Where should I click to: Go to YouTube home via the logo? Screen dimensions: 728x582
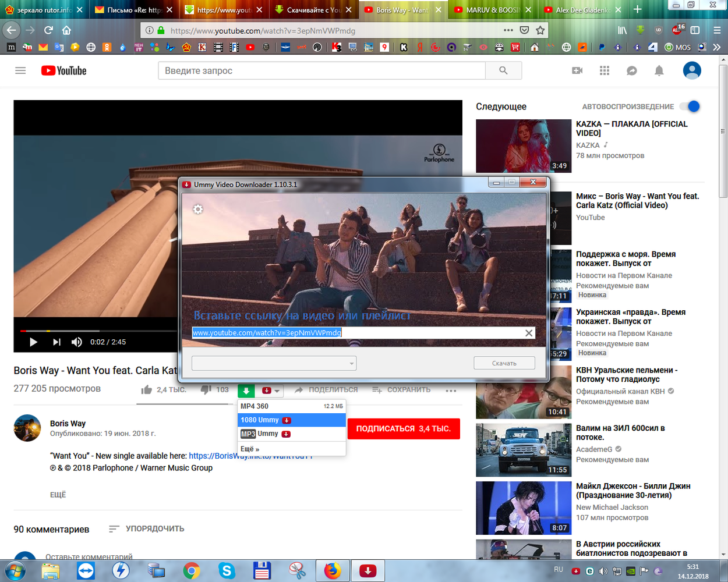[63, 70]
